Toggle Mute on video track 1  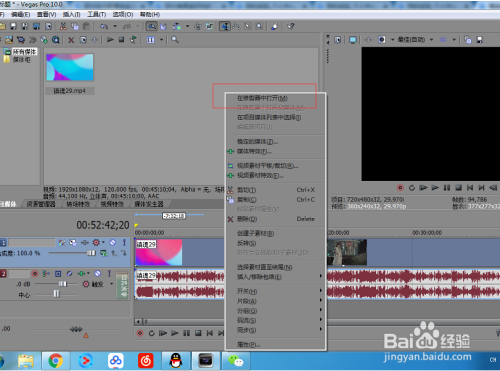point(113,242)
